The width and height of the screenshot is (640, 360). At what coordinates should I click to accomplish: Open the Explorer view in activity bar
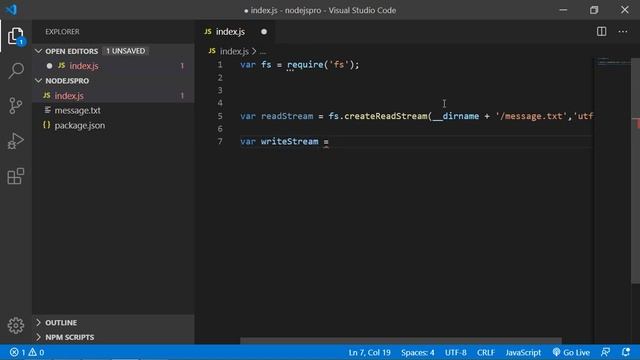click(x=16, y=36)
